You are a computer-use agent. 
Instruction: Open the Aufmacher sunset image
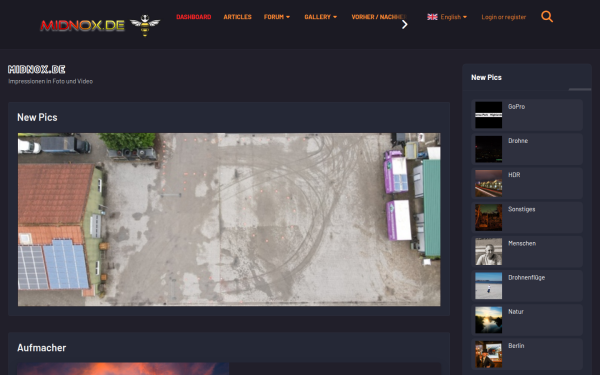click(x=123, y=368)
